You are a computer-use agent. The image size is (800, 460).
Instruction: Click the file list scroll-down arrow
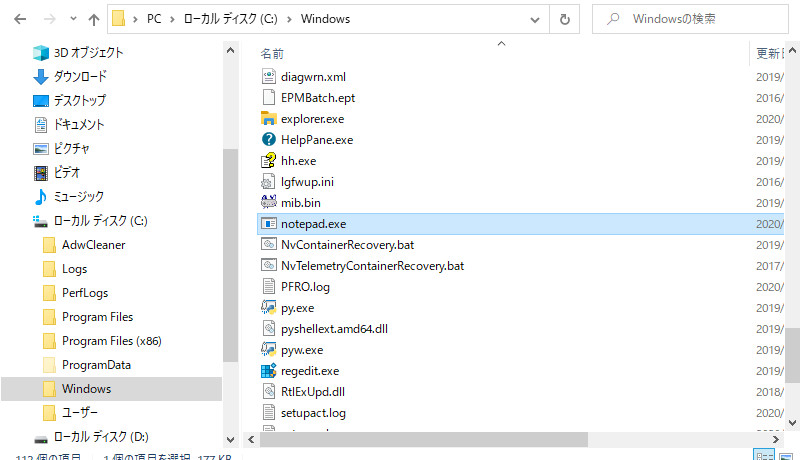pos(792,423)
